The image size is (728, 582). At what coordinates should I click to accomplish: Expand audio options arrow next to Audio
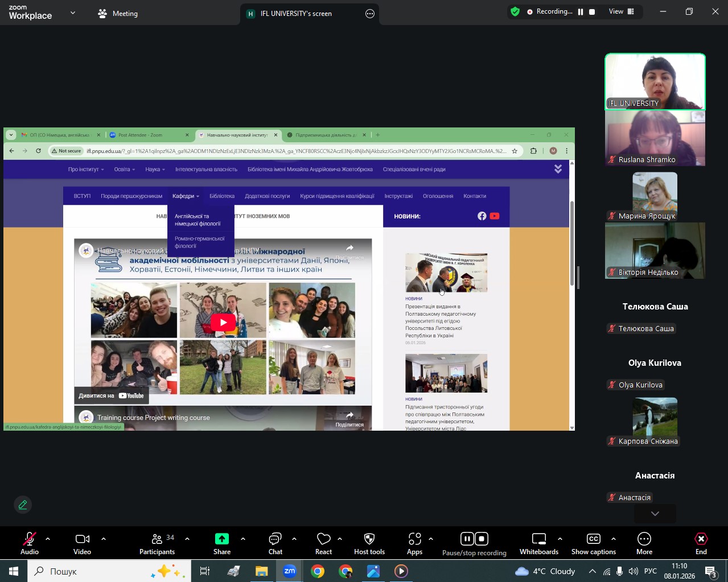[x=48, y=538]
